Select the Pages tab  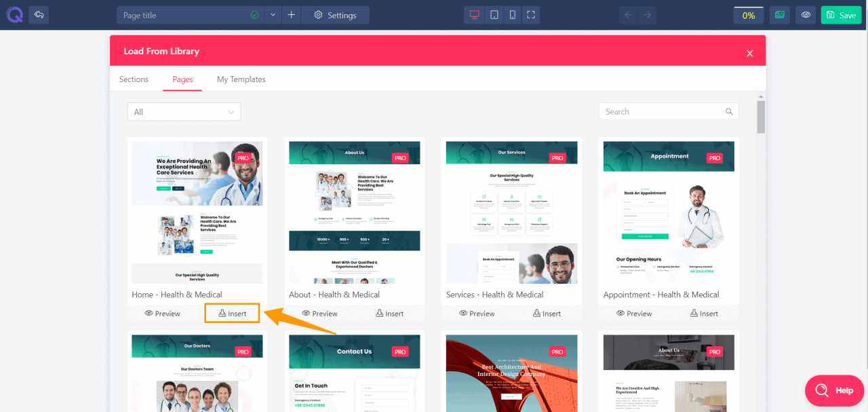click(182, 79)
